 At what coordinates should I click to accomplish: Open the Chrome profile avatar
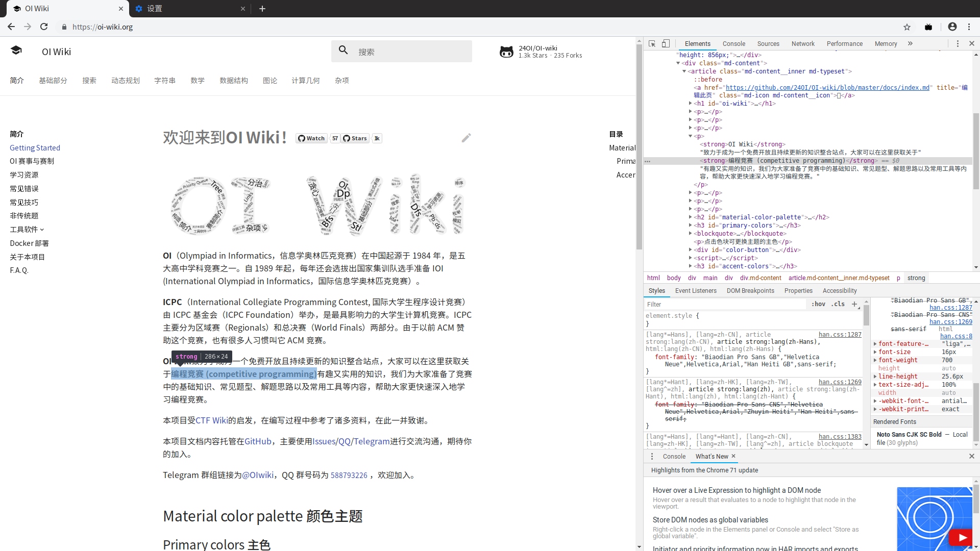point(952,27)
